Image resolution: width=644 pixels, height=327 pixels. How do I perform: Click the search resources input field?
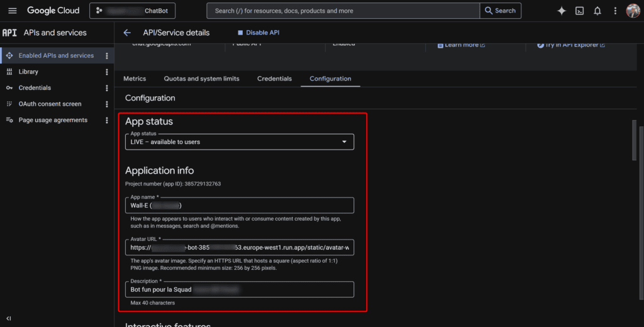(x=343, y=11)
